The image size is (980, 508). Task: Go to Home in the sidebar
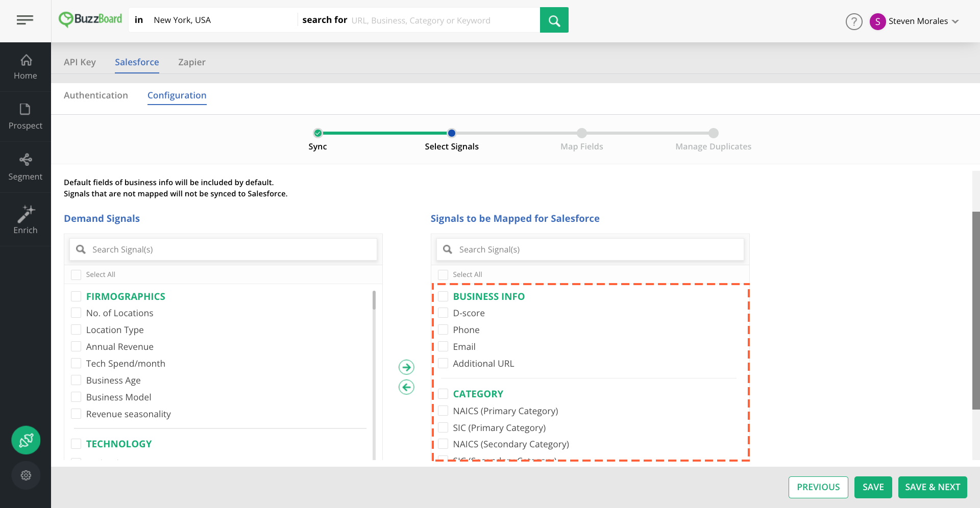coord(26,67)
